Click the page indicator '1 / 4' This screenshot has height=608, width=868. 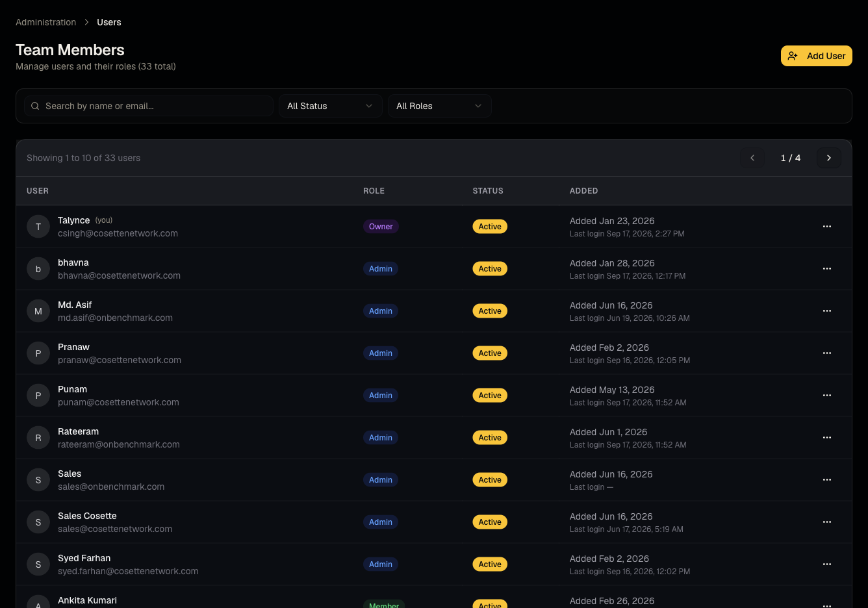pos(791,158)
